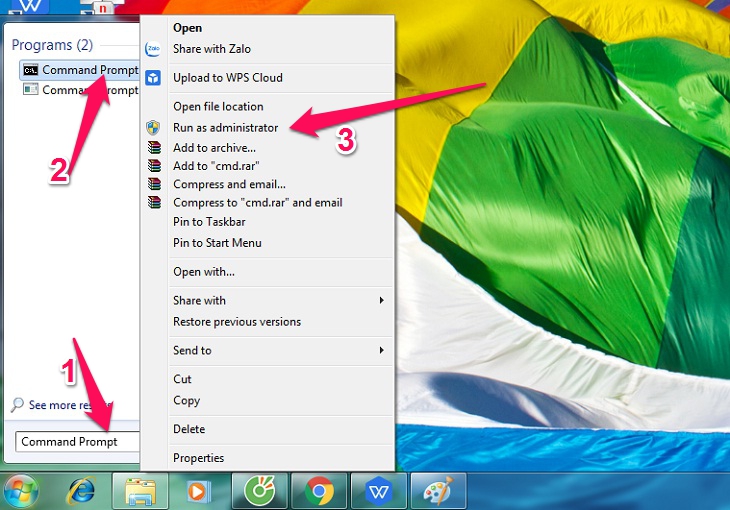The height and width of the screenshot is (510, 730).
Task: Open File Explorer from the taskbar
Action: tap(139, 491)
